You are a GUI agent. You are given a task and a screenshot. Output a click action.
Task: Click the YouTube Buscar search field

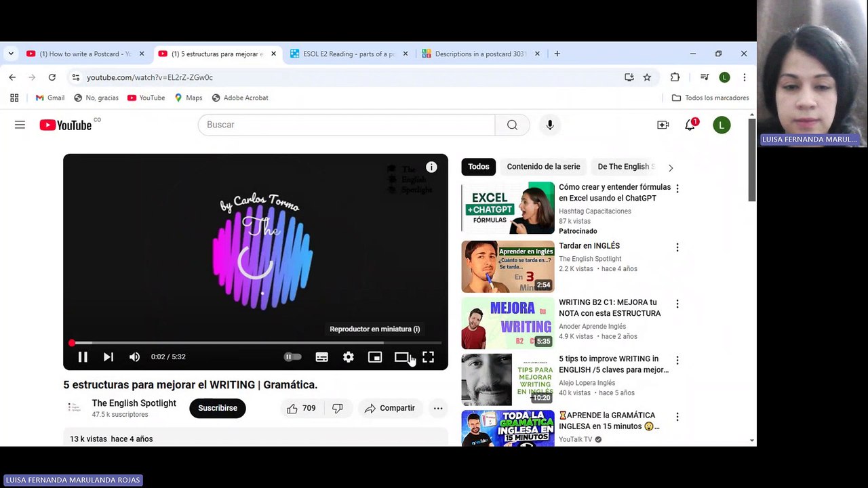(x=347, y=125)
